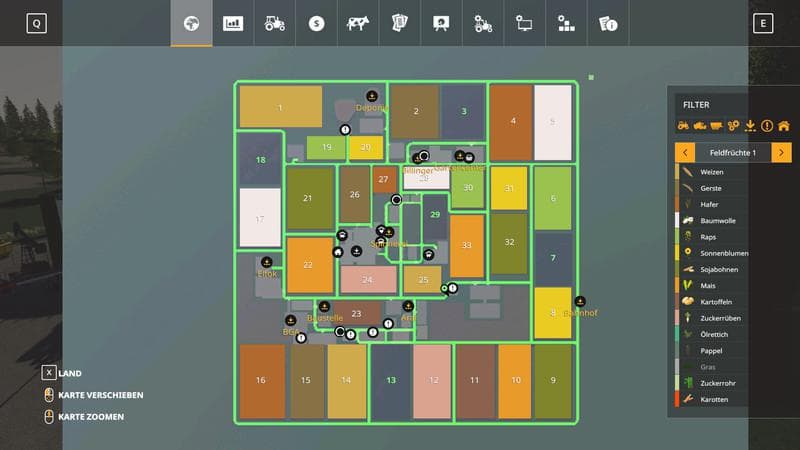800x450 pixels.
Task: Enable the dimmed Gras crop filter
Action: tap(711, 367)
